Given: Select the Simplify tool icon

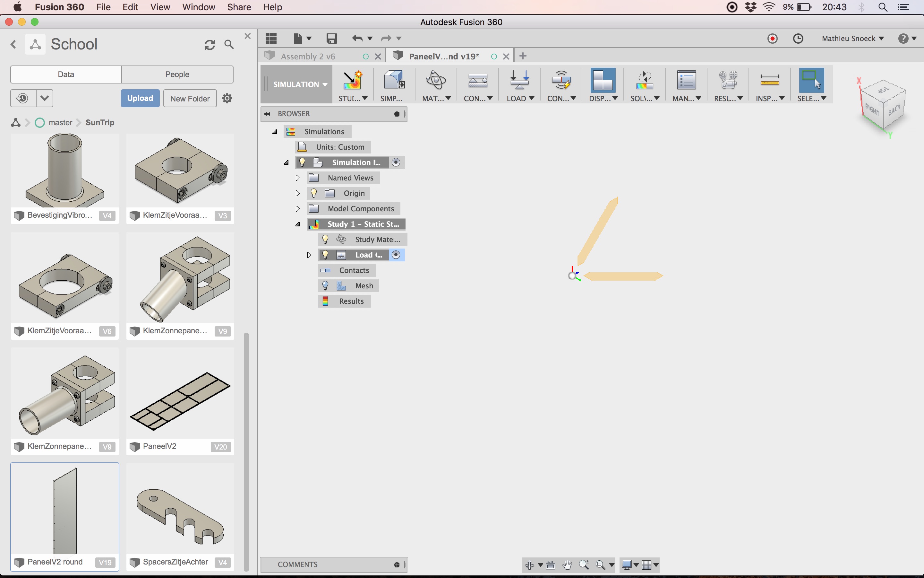Looking at the screenshot, I should tap(394, 80).
